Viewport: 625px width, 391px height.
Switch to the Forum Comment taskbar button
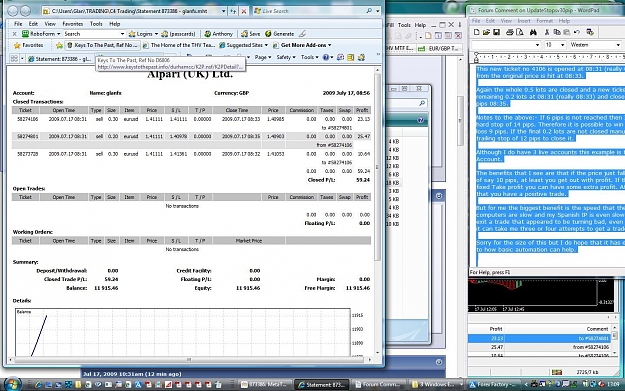379,385
